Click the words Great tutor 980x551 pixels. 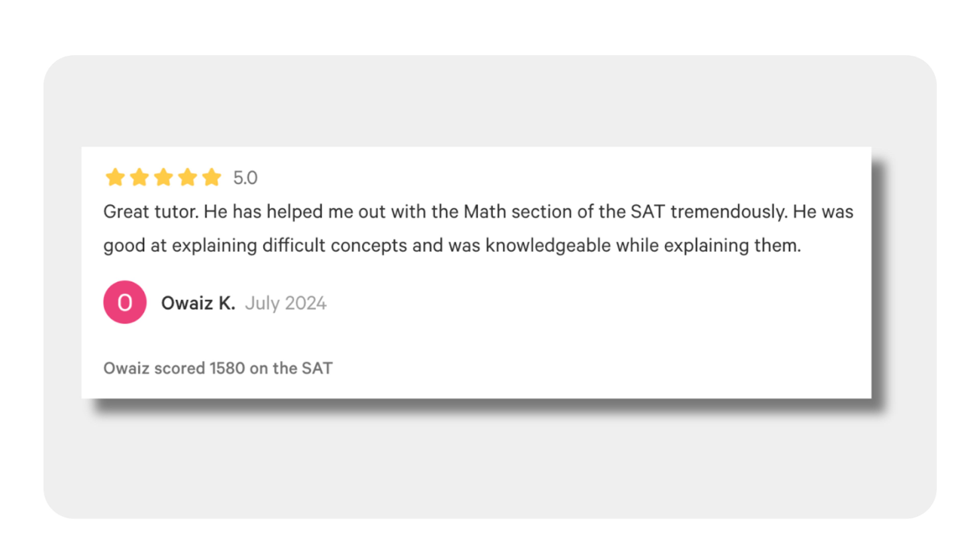pos(151,211)
